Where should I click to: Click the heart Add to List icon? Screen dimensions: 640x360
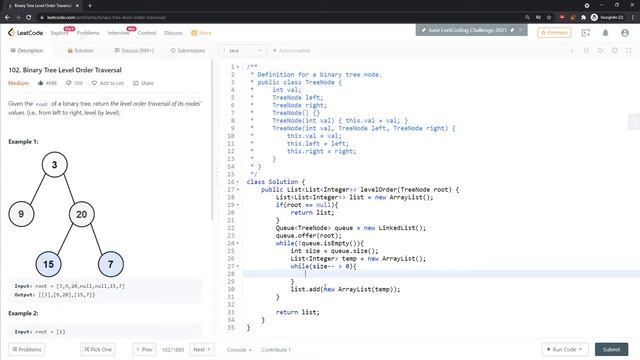94,83
